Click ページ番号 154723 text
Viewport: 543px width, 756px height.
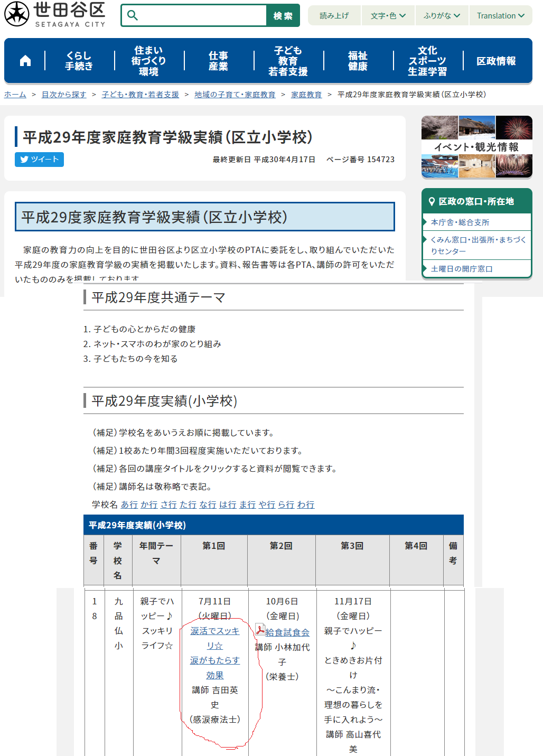(360, 160)
